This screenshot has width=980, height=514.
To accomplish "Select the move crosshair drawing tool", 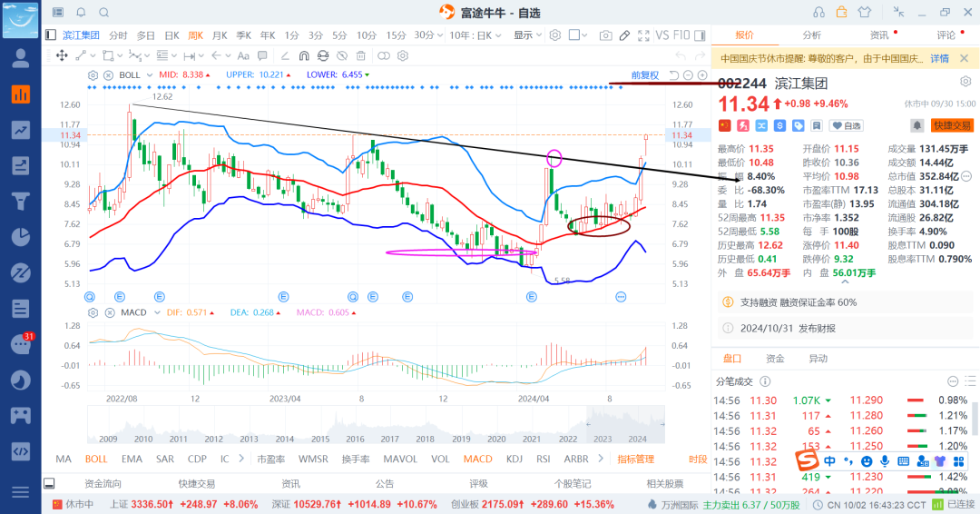I will pos(62,55).
